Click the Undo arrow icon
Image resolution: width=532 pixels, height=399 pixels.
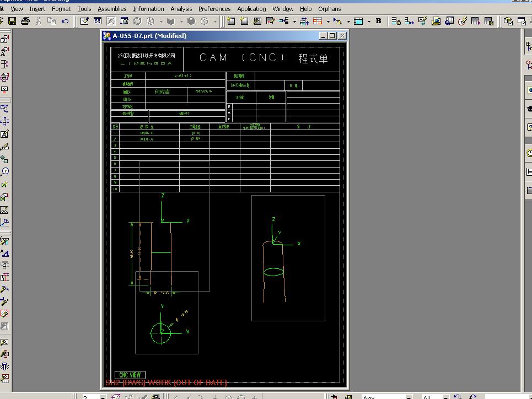coord(65,21)
